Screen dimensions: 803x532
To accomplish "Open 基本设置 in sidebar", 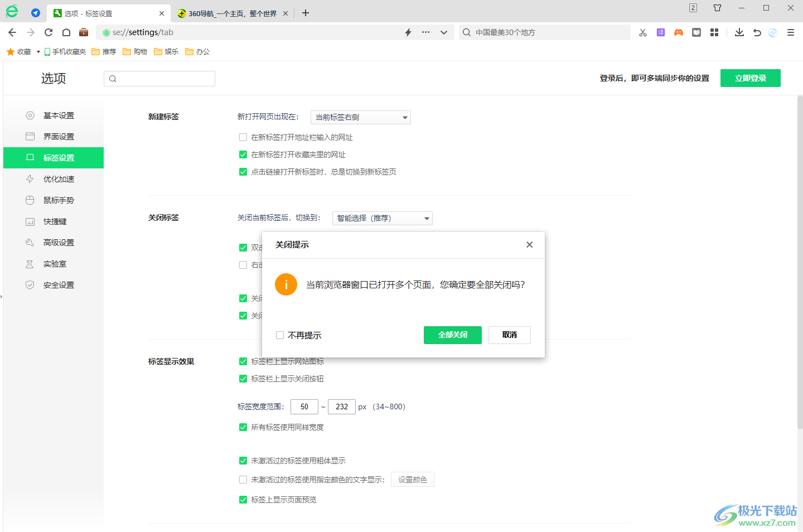I will coord(54,115).
